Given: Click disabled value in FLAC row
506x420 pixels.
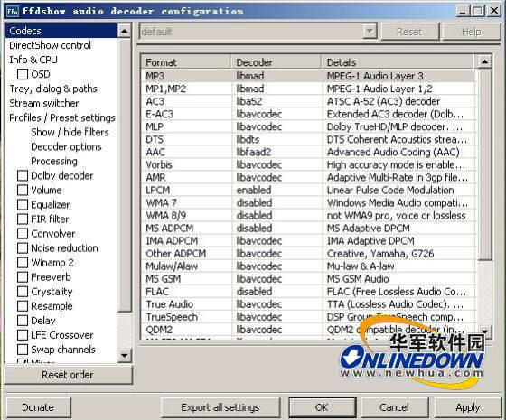Looking at the screenshot, I should tap(254, 292).
